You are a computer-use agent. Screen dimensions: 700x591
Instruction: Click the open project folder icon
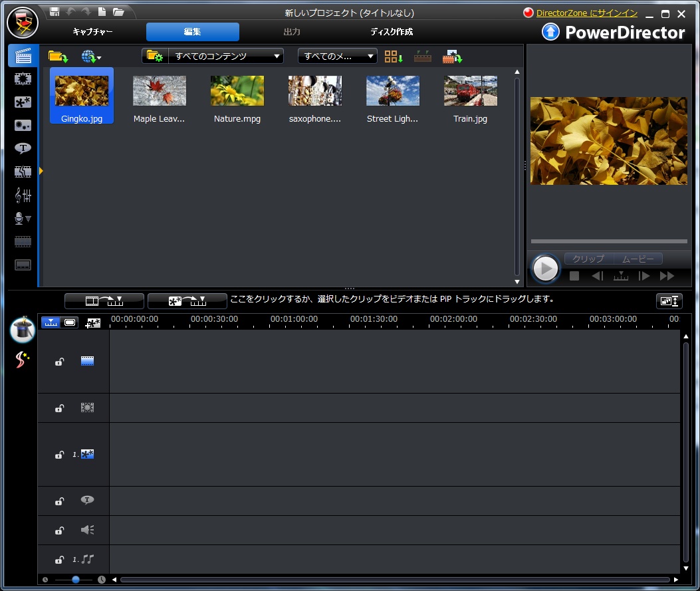coord(118,11)
